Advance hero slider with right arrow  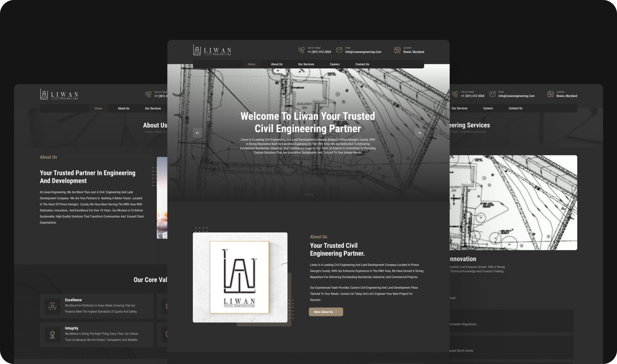pos(419,133)
